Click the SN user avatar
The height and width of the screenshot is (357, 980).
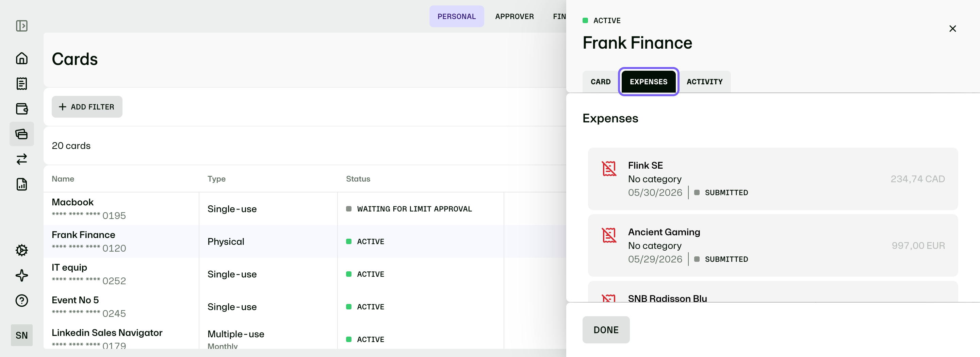(22, 335)
